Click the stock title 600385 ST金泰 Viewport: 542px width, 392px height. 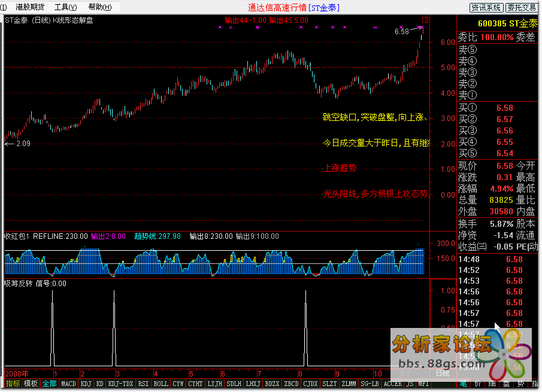507,23
